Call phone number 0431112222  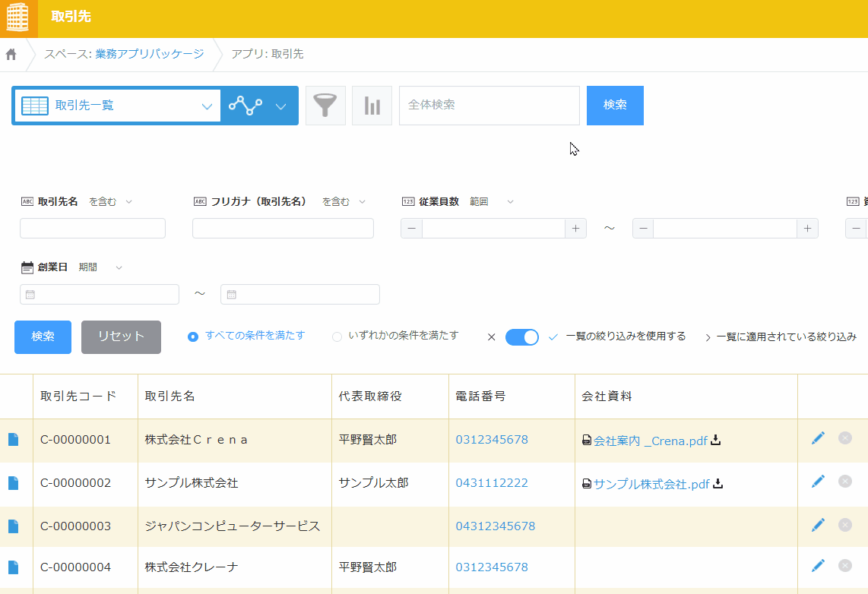(492, 483)
